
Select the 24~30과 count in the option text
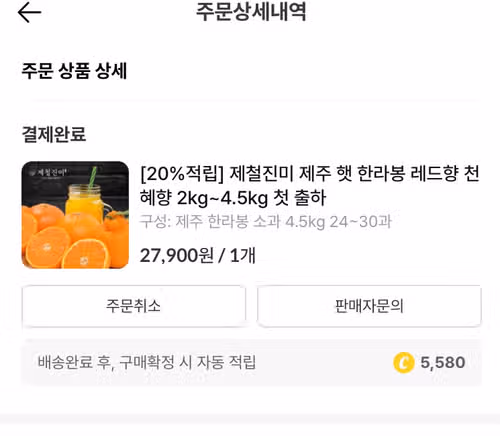click(360, 222)
